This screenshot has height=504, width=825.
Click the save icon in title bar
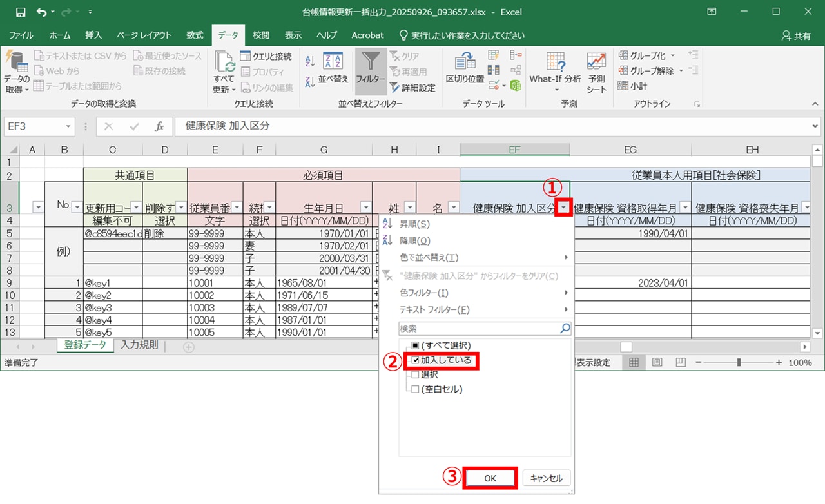pyautogui.click(x=21, y=12)
